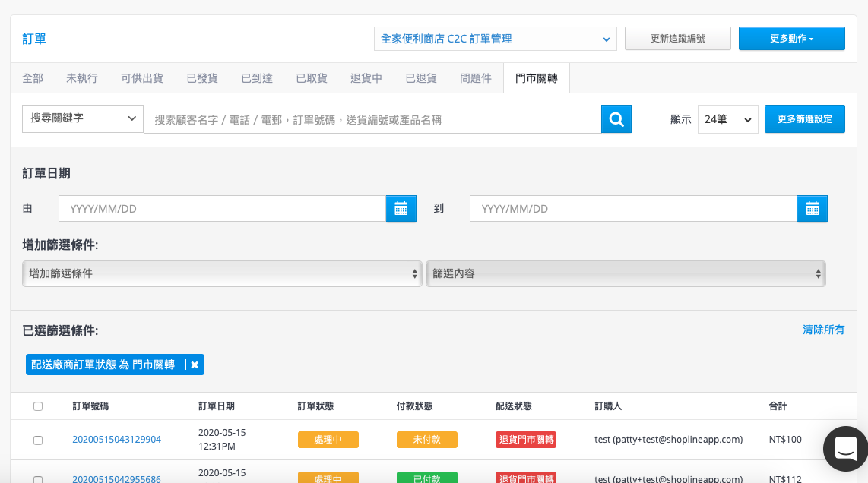868x483 pixels.
Task: Remove the 門市關轉 filter tag
Action: click(195, 365)
